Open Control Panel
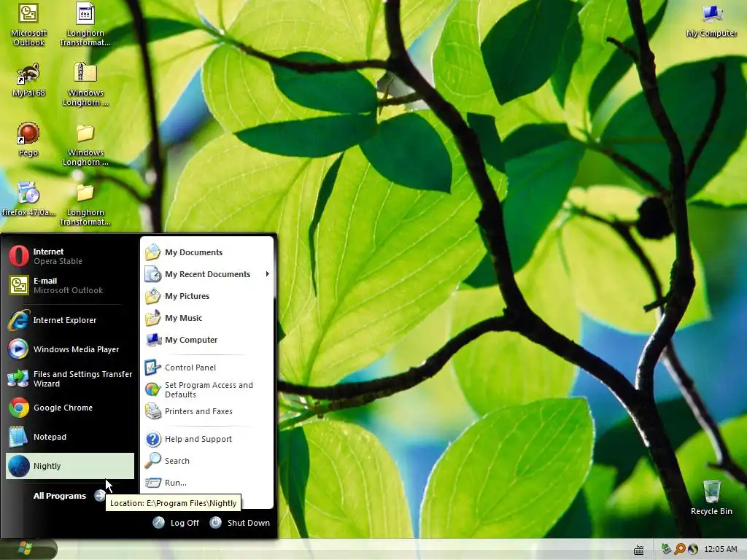This screenshot has width=747, height=560. coord(207,367)
